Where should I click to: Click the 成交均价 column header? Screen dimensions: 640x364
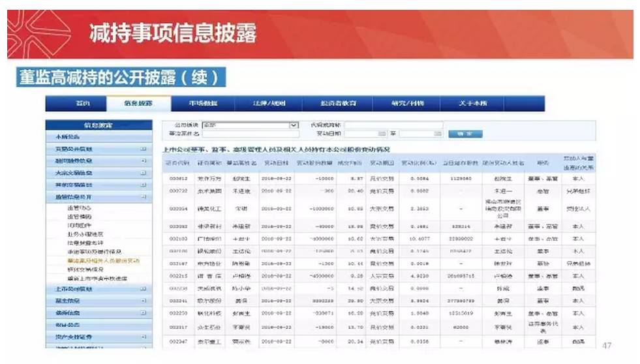pos(350,163)
